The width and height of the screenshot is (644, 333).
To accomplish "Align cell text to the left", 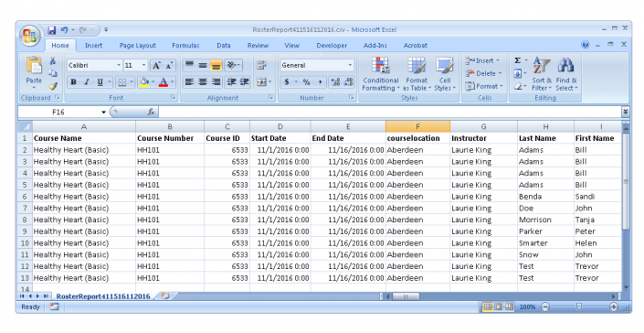I will (x=189, y=81).
